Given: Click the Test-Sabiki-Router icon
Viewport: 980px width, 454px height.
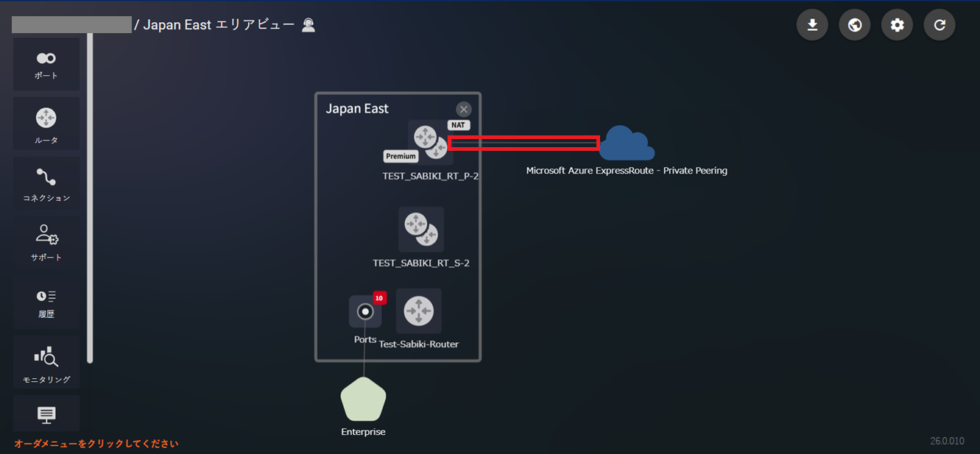Looking at the screenshot, I should click(x=419, y=311).
